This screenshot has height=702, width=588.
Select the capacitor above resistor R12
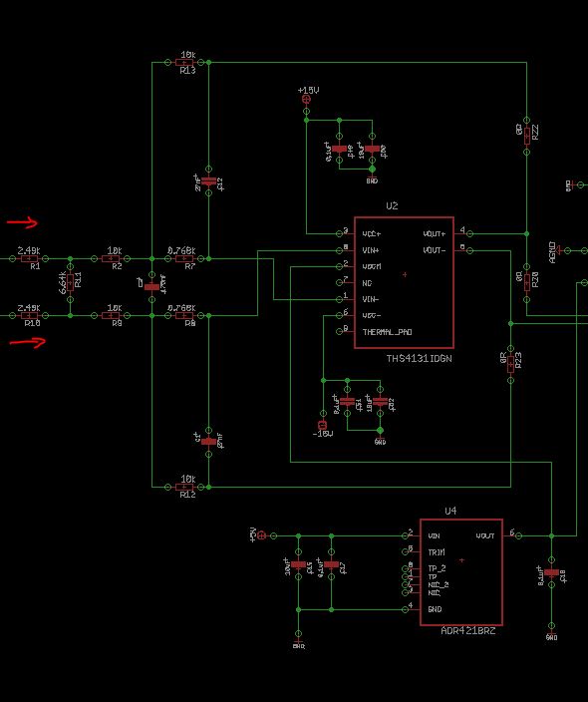209,442
